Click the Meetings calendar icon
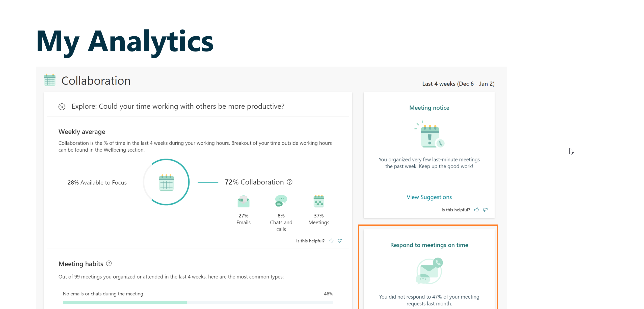 [x=319, y=201]
